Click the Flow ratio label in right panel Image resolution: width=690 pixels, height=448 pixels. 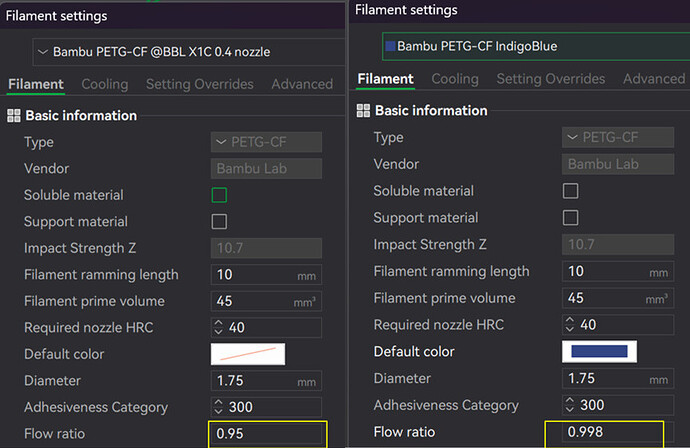pos(404,432)
